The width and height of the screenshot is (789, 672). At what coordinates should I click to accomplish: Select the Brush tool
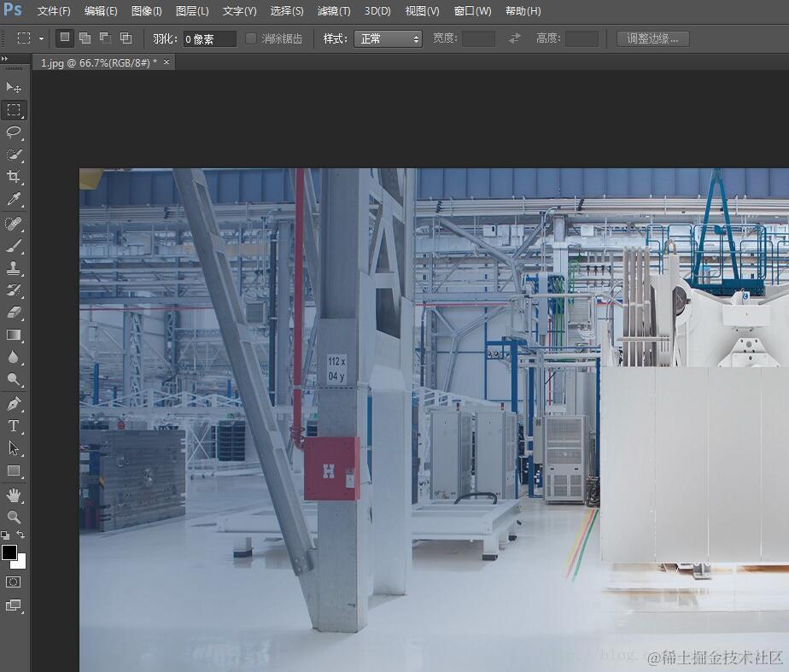[x=14, y=245]
